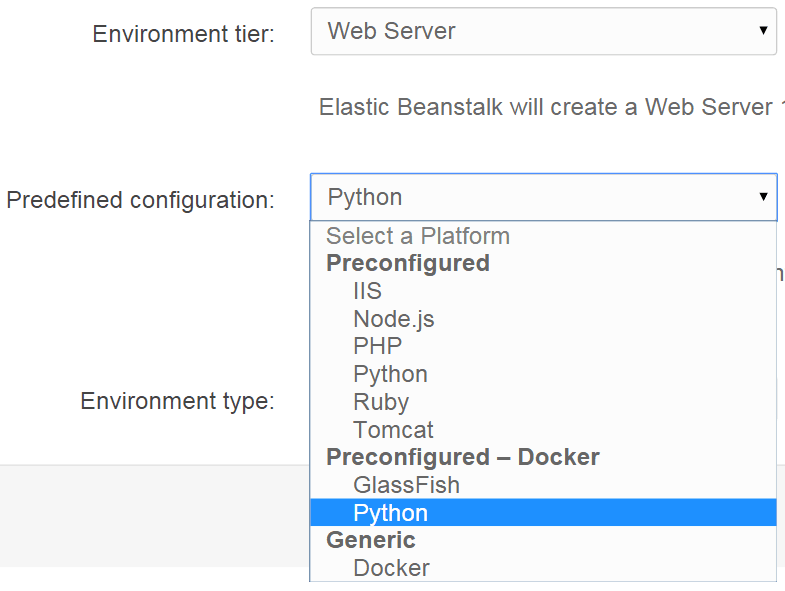Pick the Node.js platform option

393,319
